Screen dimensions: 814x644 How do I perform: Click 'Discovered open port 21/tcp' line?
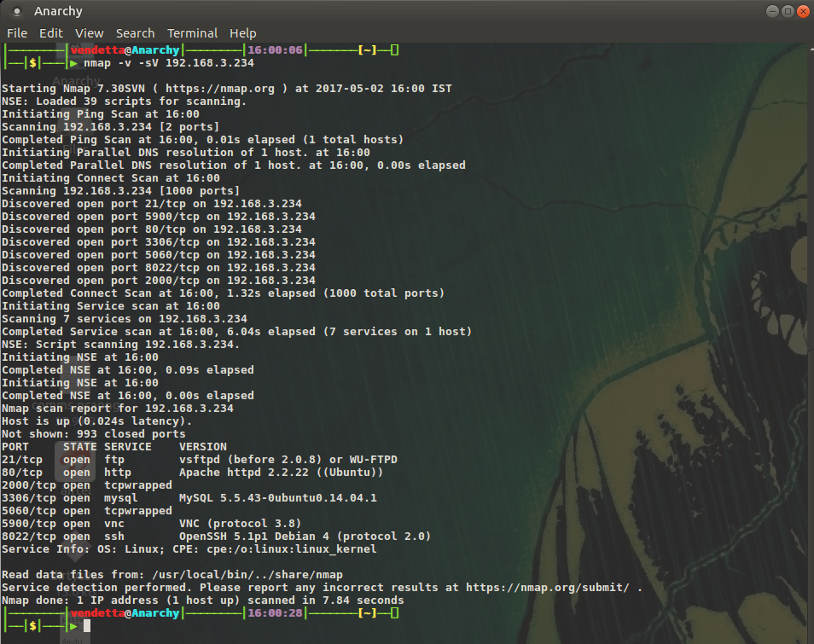pos(152,203)
